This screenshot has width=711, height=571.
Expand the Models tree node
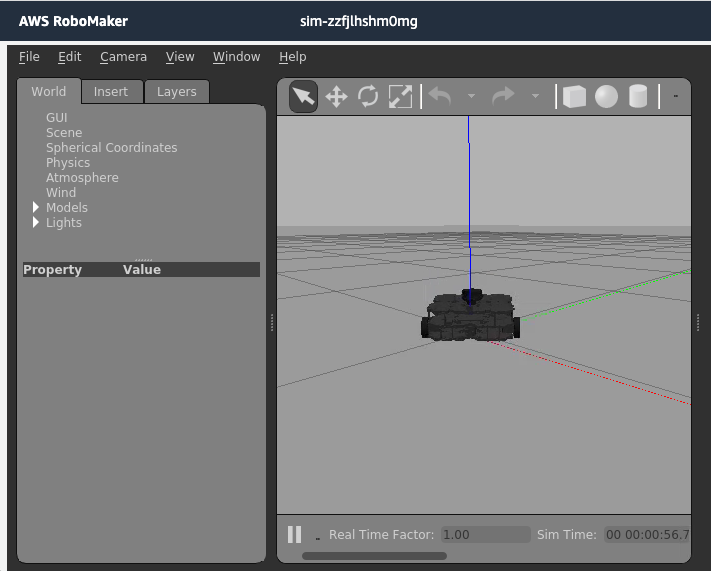[x=36, y=207]
